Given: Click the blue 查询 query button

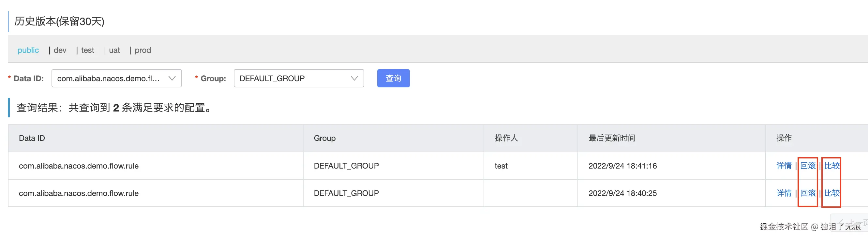Looking at the screenshot, I should (393, 78).
